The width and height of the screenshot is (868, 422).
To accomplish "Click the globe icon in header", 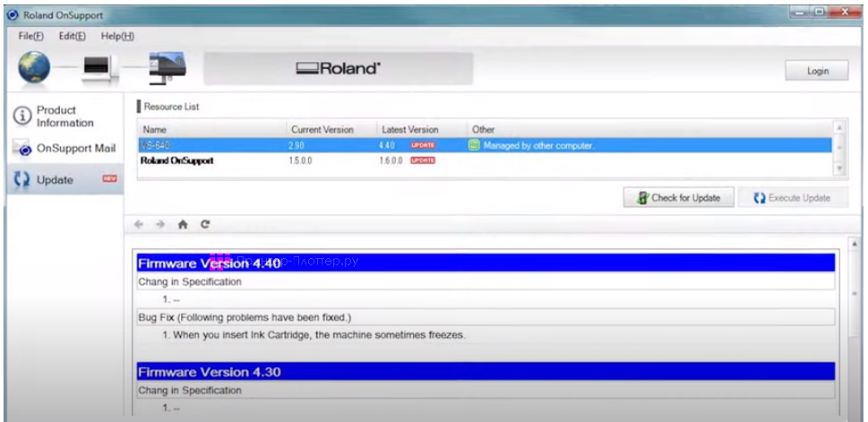I will tap(34, 68).
